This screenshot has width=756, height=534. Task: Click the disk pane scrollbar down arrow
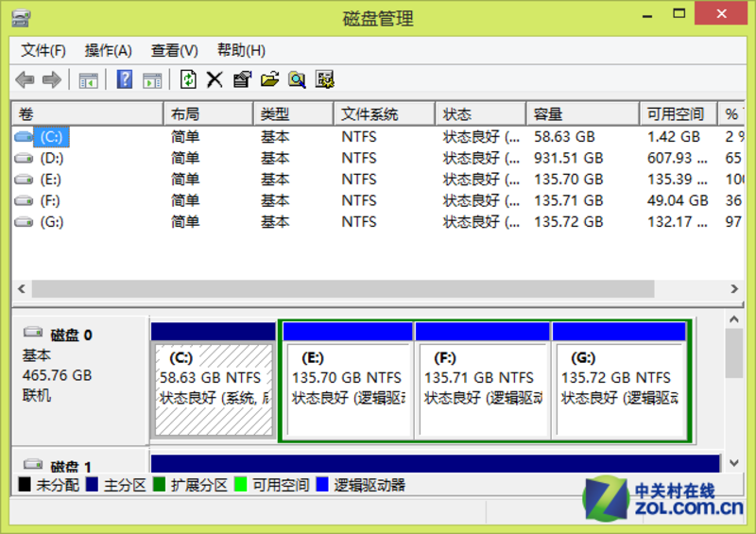[x=734, y=463]
